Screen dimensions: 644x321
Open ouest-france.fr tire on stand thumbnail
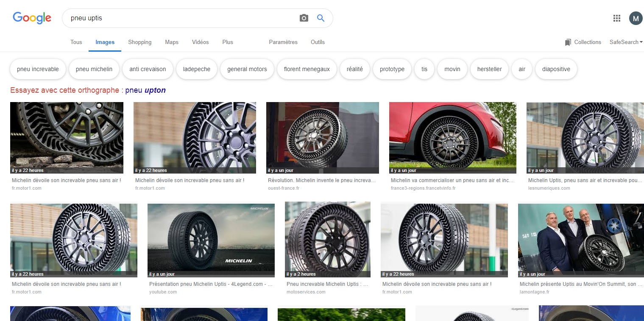pos(323,138)
